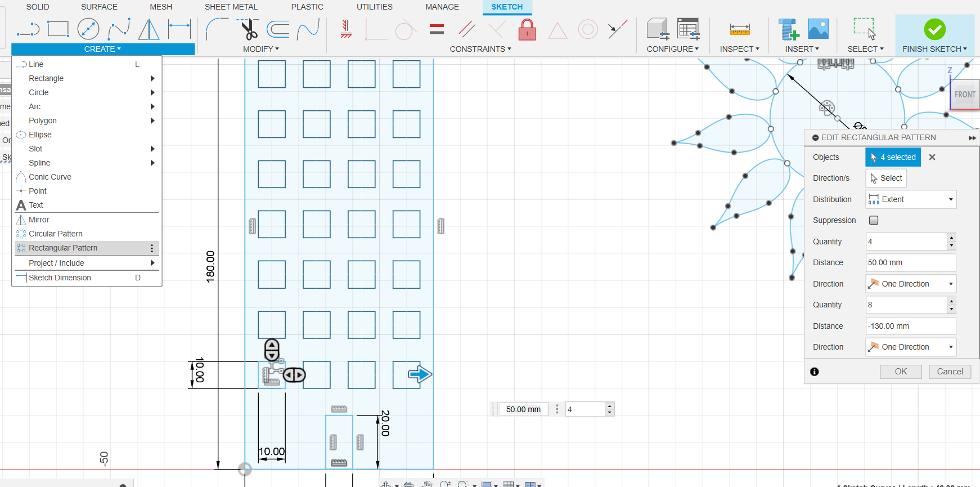Expand the Project / Include submenu arrow
Viewport: 980px width, 487px height.
[152, 263]
